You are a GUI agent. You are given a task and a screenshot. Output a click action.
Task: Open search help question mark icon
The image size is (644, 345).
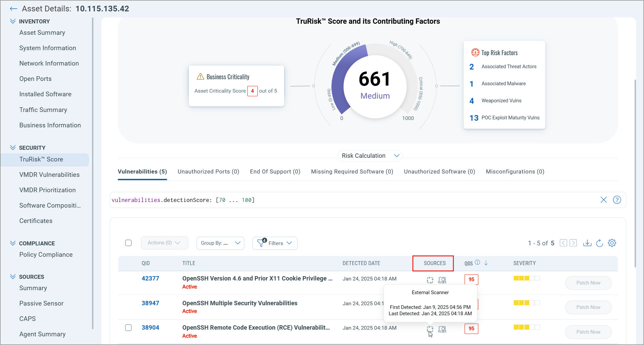click(617, 200)
